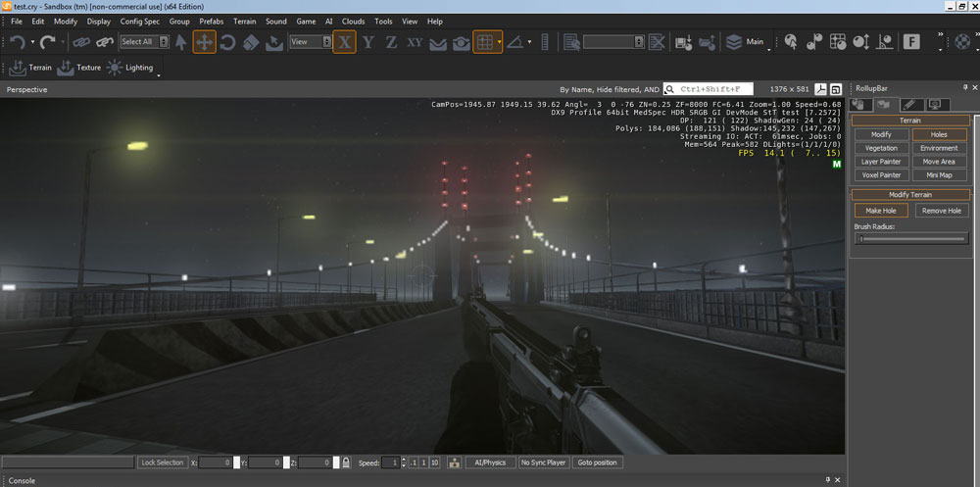Click the Snap to objects eye icon
The width and height of the screenshot is (980, 487).
(462, 43)
